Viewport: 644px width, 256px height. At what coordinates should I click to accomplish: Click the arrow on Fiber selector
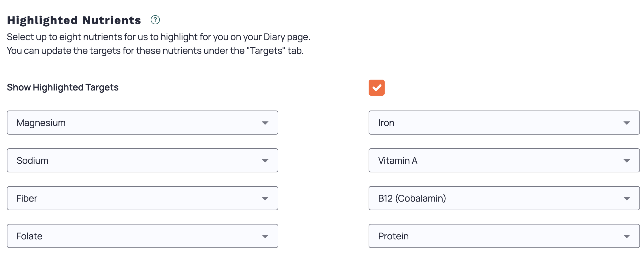265,199
